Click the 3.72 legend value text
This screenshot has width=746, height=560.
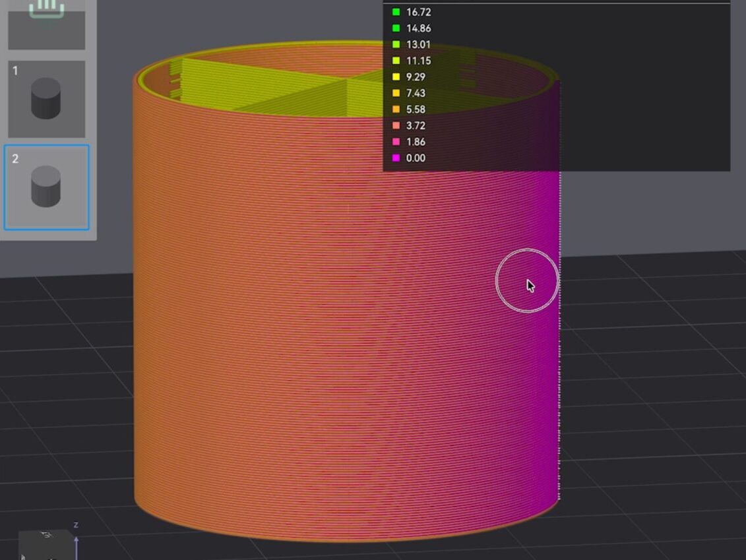(x=416, y=125)
